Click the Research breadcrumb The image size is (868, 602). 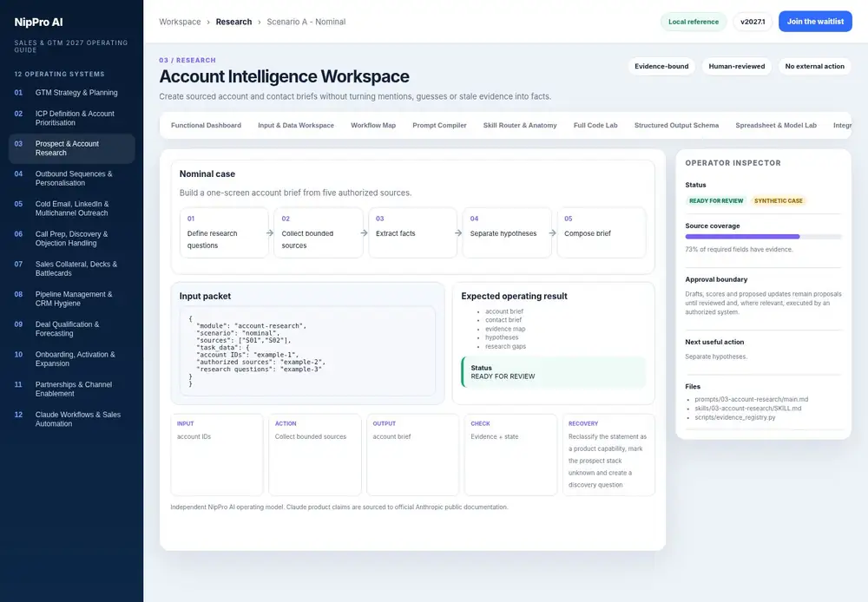coord(233,22)
